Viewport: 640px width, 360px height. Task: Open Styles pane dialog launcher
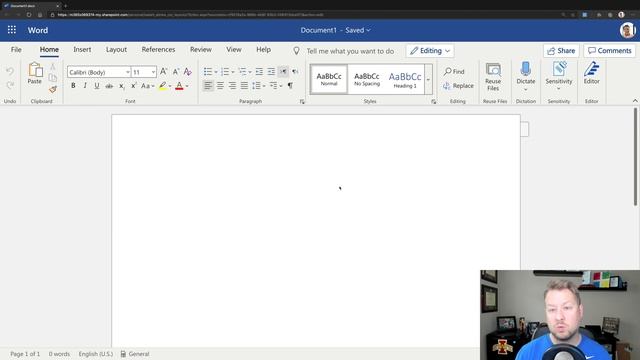[x=433, y=102]
